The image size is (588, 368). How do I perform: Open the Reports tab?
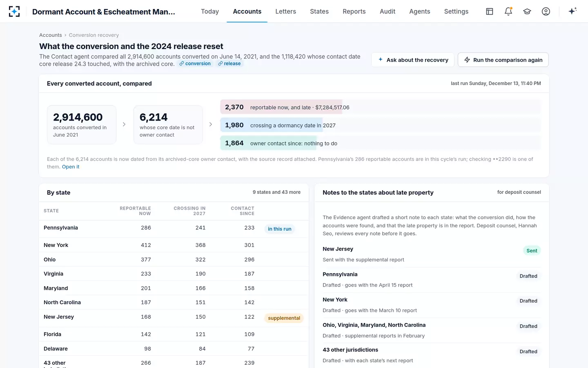354,11
